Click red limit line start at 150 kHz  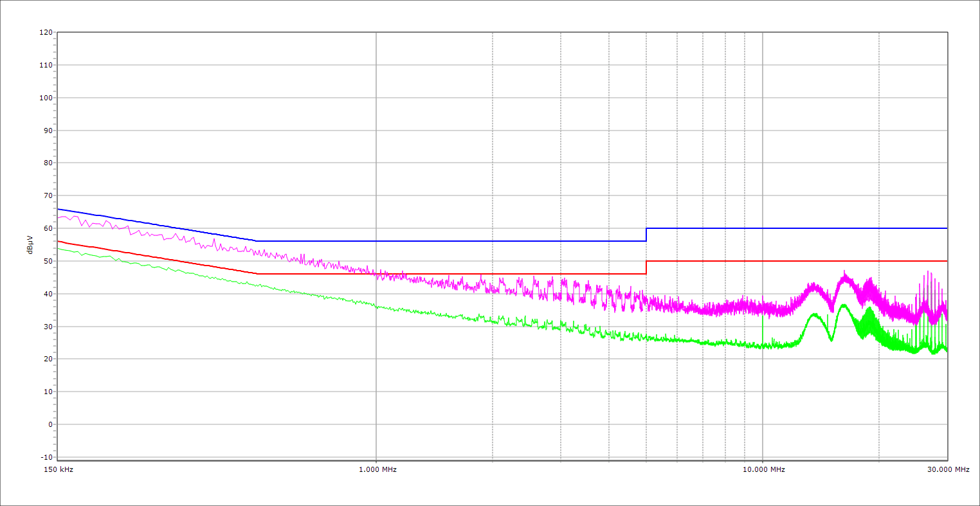(59, 241)
